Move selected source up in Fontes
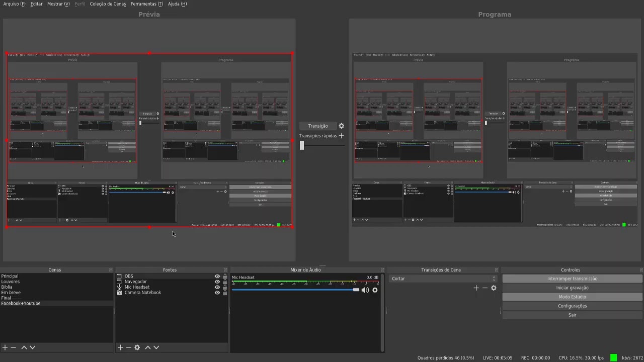 tap(148, 347)
